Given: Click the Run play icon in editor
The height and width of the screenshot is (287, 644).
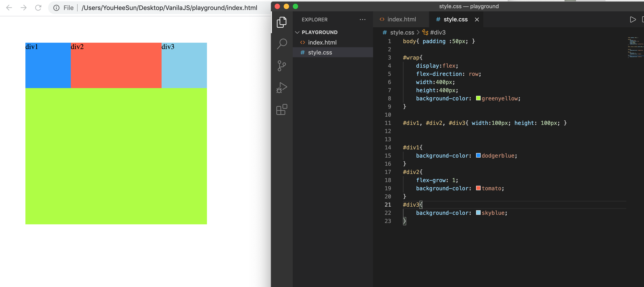Looking at the screenshot, I should [x=632, y=20].
